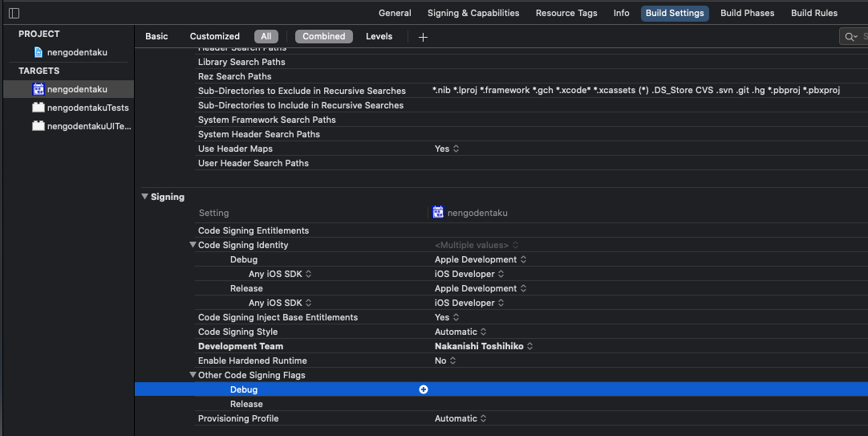This screenshot has width=868, height=436.
Task: Collapse Code Signing Identity disclosure triangle
Action: [x=193, y=244]
